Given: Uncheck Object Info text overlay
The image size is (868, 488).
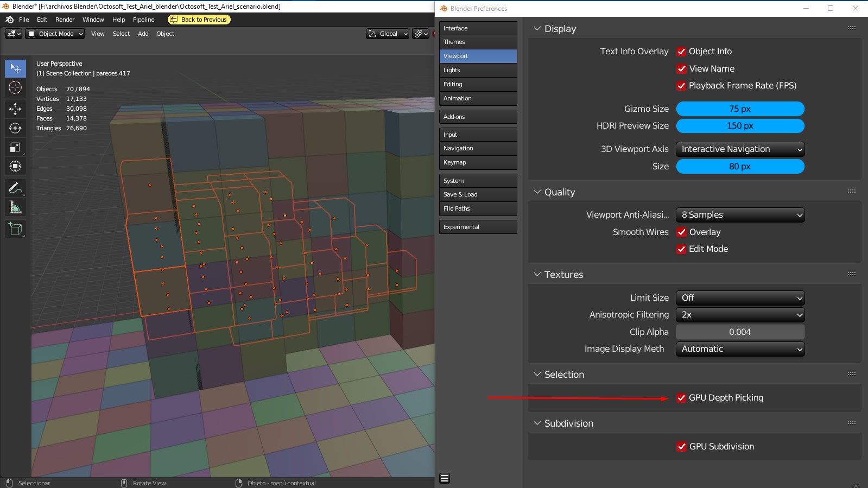Looking at the screenshot, I should (x=681, y=52).
